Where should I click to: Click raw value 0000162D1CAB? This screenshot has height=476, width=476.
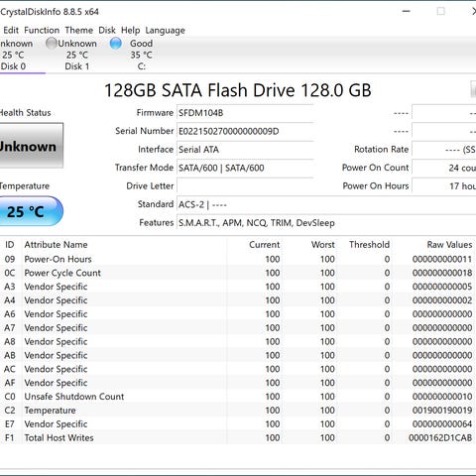click(440, 437)
